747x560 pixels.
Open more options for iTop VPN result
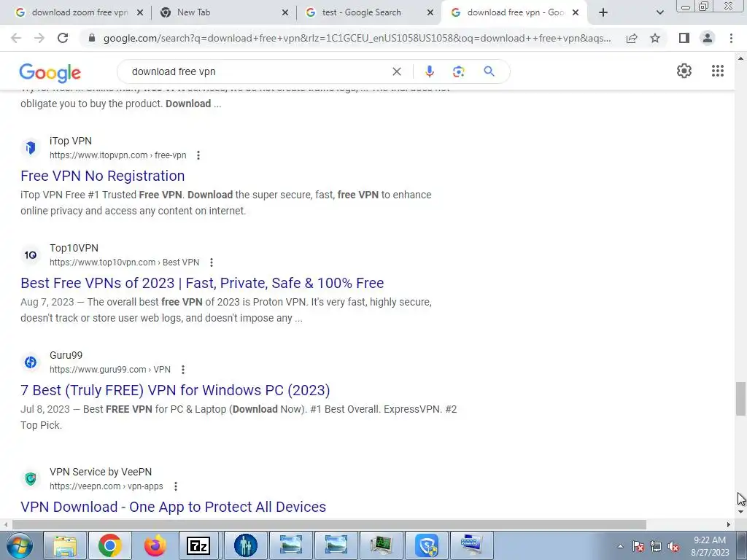point(198,155)
